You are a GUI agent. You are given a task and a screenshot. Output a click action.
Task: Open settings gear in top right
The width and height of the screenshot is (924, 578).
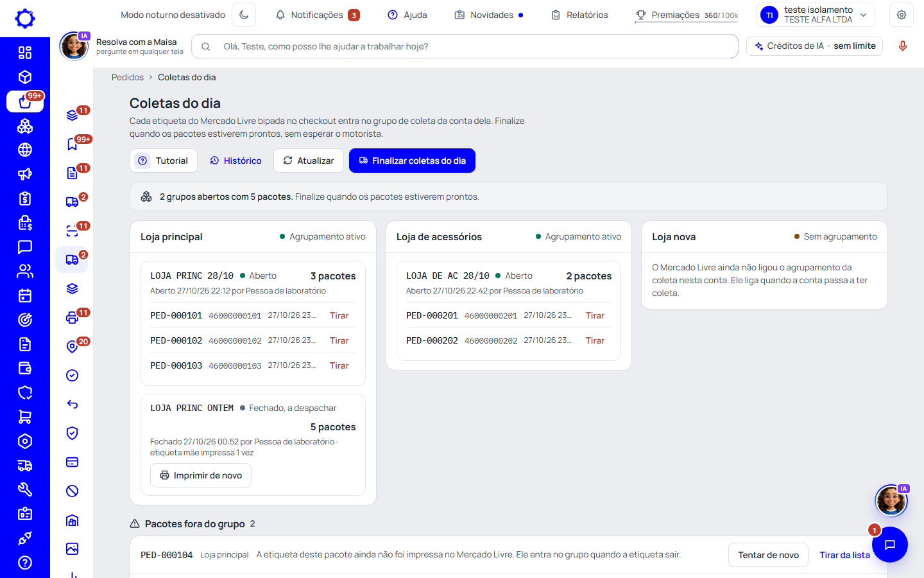(902, 15)
